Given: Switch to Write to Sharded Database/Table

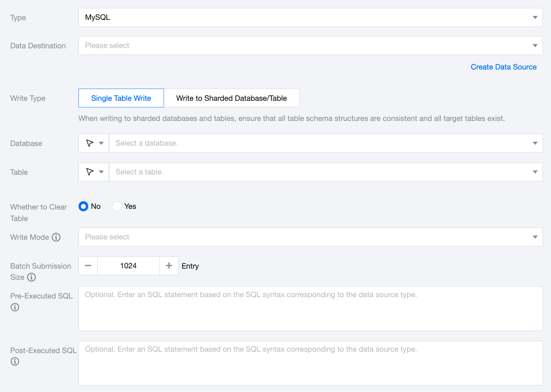Looking at the screenshot, I should 231,98.
